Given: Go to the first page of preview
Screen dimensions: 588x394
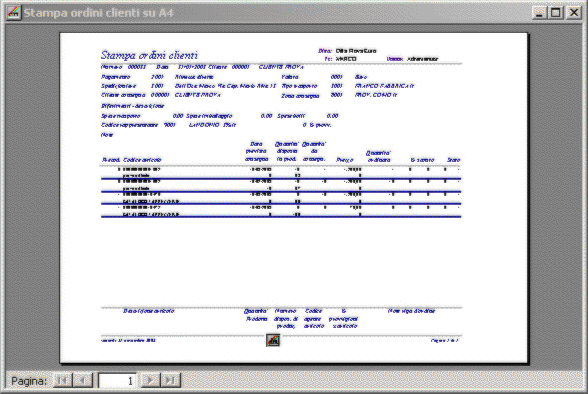Looking at the screenshot, I should pos(63,381).
